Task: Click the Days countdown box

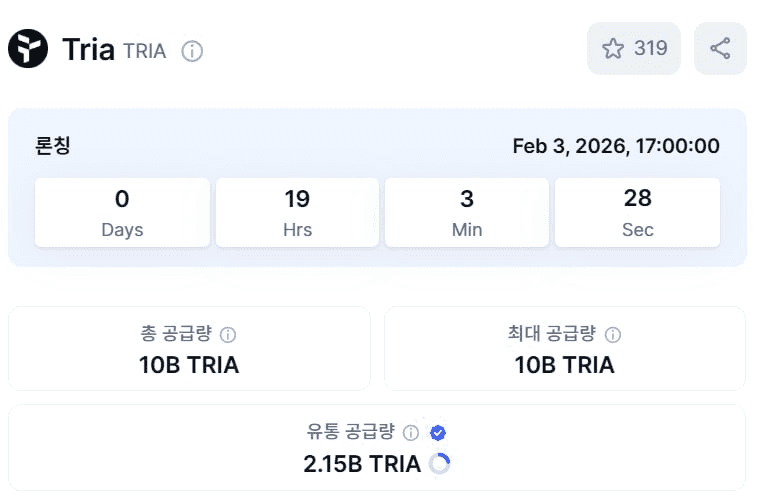Action: coord(122,212)
